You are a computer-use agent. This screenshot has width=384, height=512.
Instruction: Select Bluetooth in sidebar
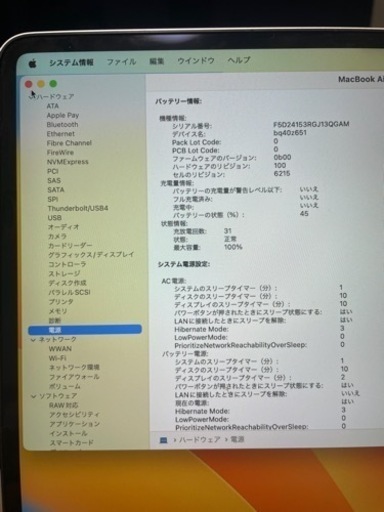point(62,125)
